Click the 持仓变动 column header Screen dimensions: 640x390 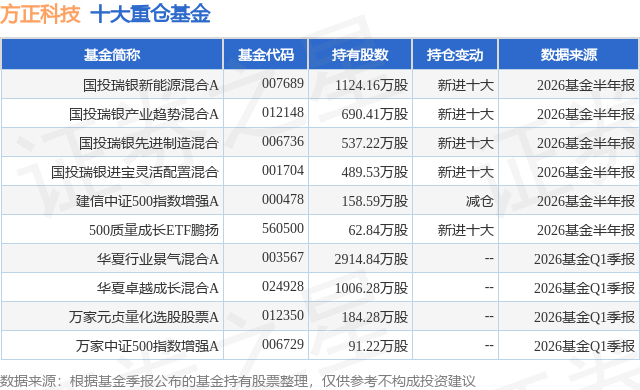[x=455, y=55]
